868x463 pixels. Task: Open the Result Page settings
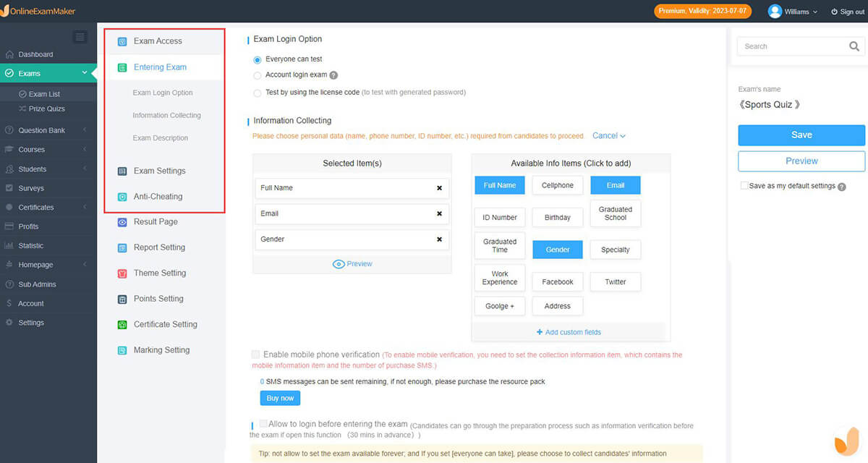tap(158, 221)
